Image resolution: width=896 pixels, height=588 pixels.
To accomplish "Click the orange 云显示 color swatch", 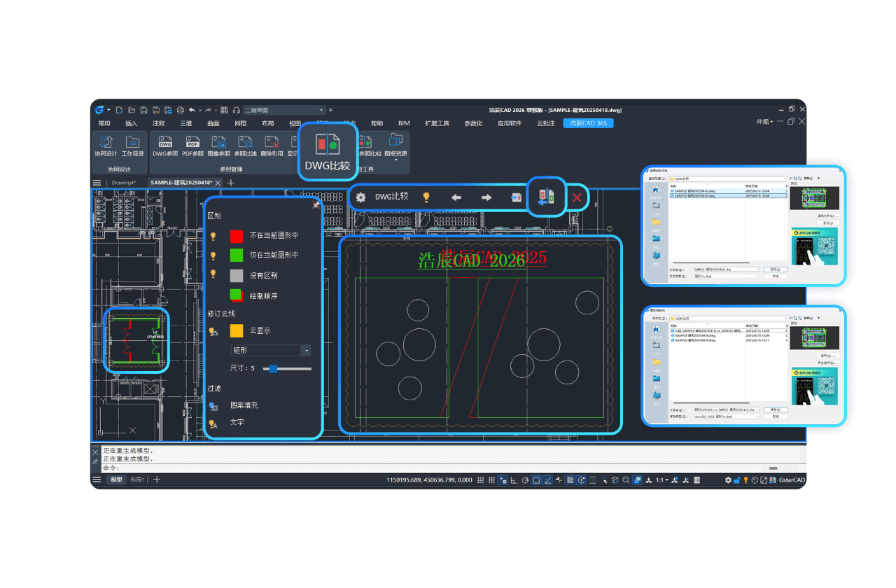I will 237,330.
